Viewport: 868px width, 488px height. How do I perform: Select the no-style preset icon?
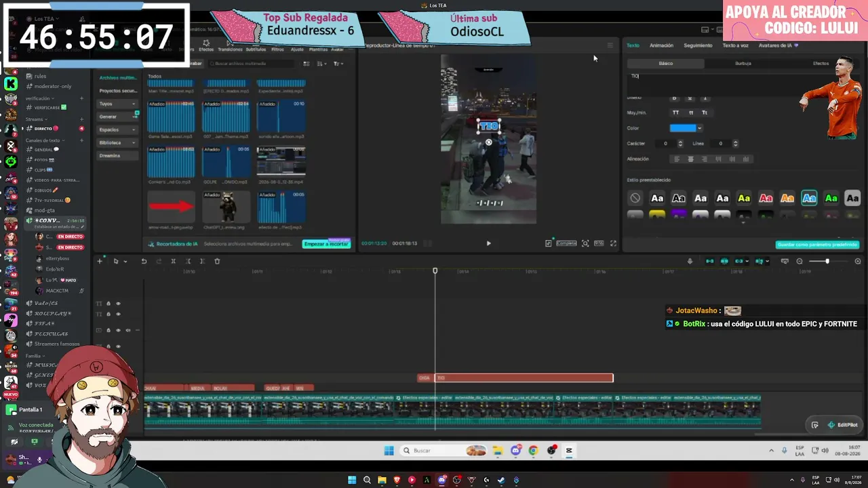tap(635, 198)
